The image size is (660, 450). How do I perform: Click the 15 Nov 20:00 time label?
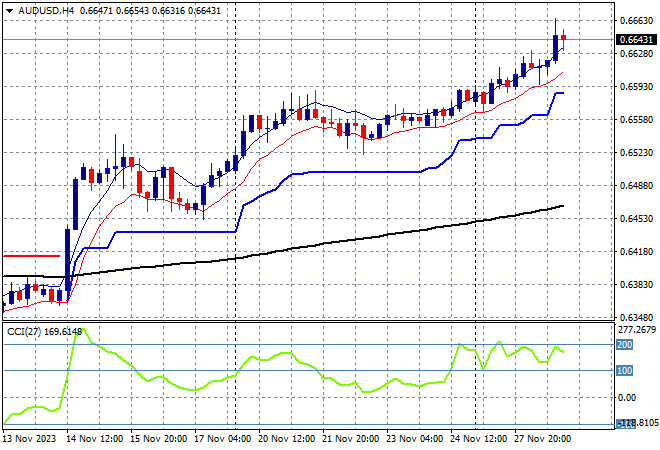coord(158,439)
